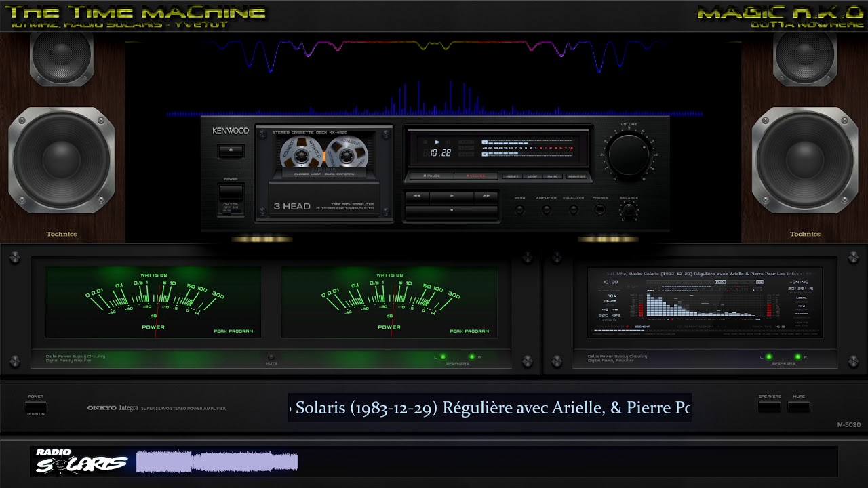Click the right speaker's top tweeter

[805, 56]
